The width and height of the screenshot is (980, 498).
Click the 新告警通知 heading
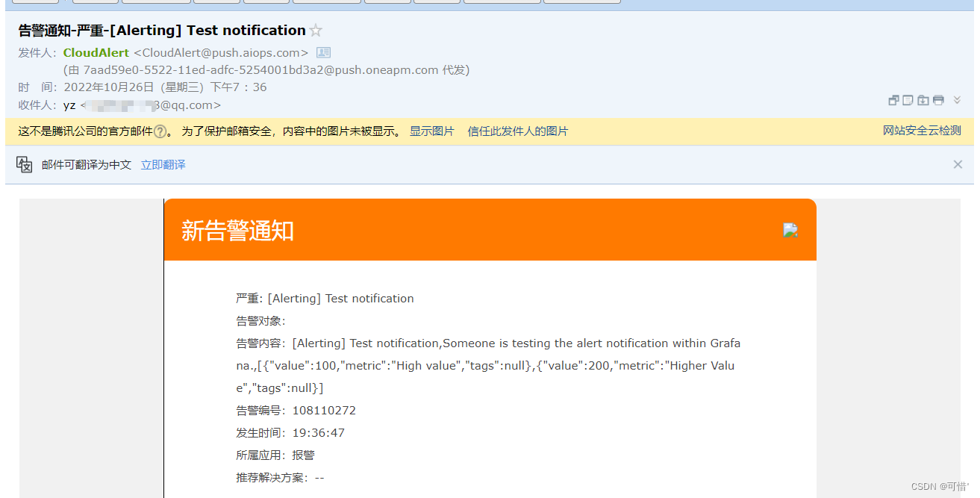pos(238,231)
